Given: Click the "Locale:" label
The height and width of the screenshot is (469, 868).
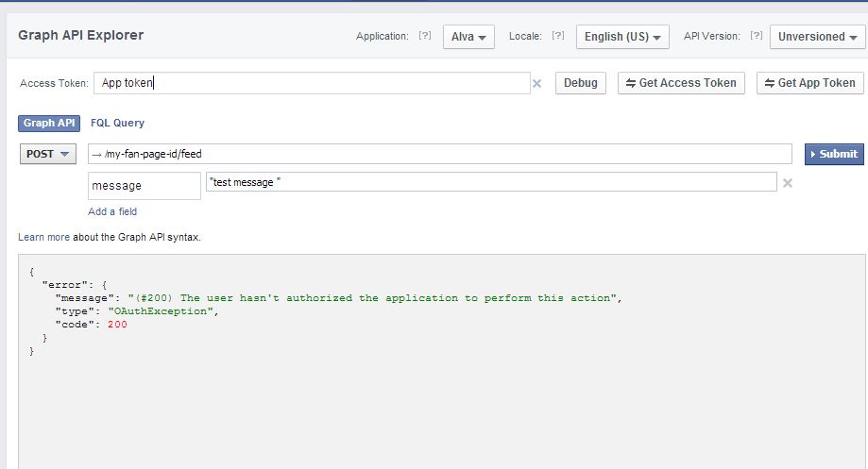Looking at the screenshot, I should pos(525,36).
